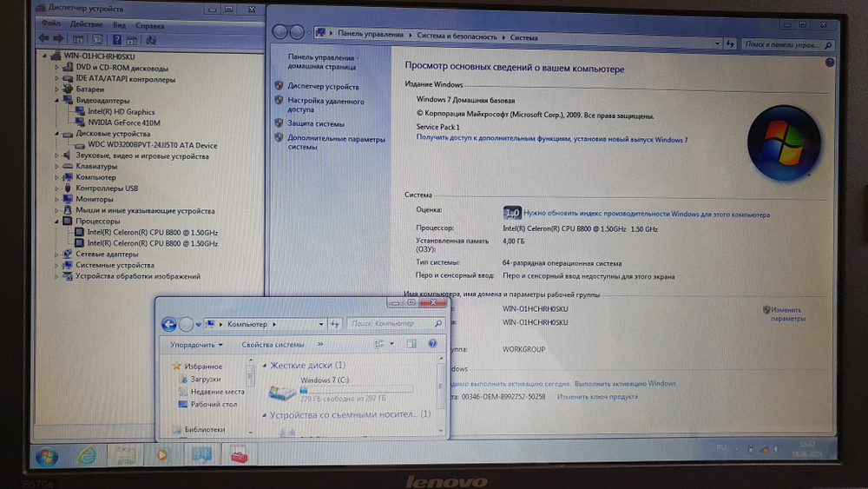Collapse the Видеоадаптеры node
The height and width of the screenshot is (489, 868).
click(x=56, y=100)
